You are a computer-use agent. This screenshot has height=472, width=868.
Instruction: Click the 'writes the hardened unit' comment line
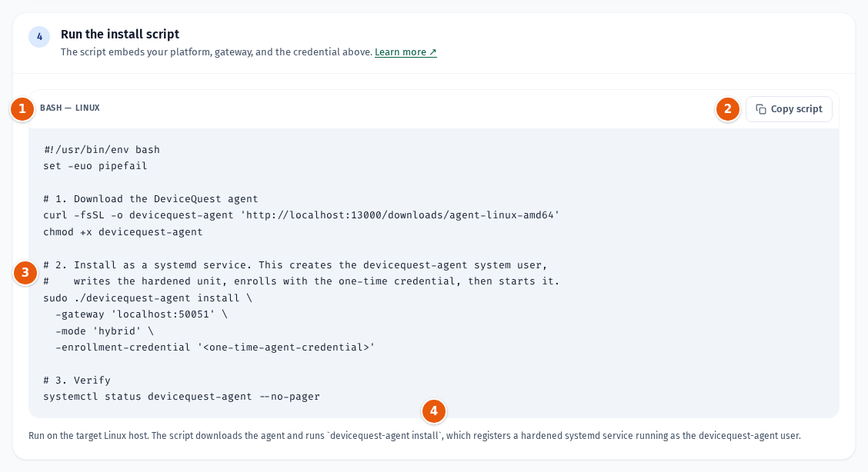click(x=302, y=281)
